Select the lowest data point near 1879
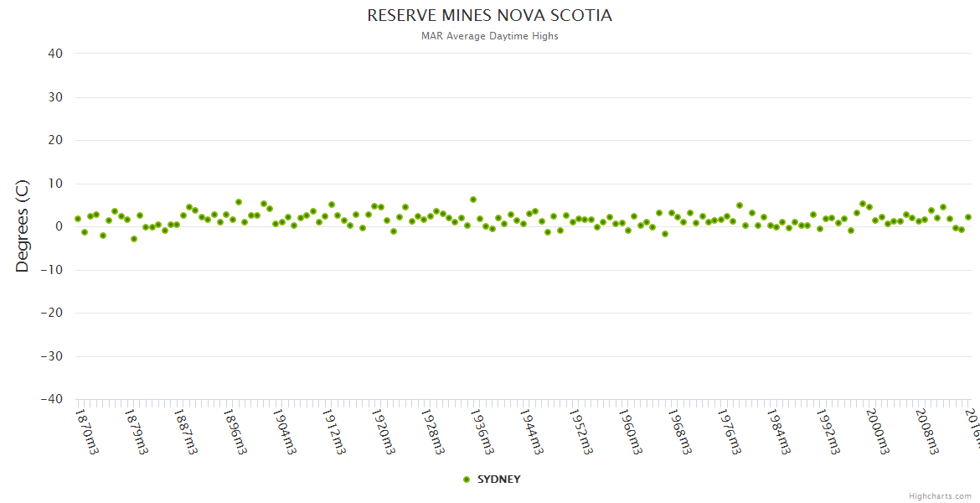The image size is (980, 503). coord(133,239)
